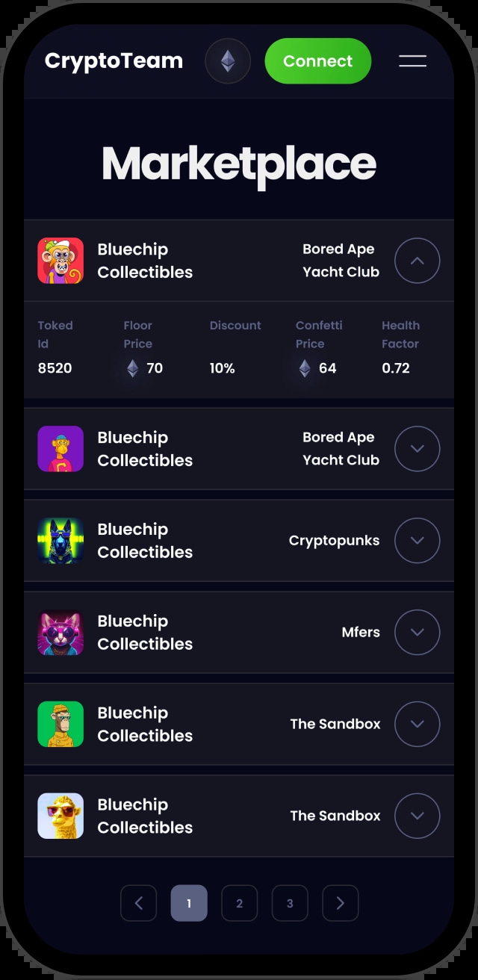Click the green Connect button
The image size is (478, 980).
pyautogui.click(x=318, y=61)
